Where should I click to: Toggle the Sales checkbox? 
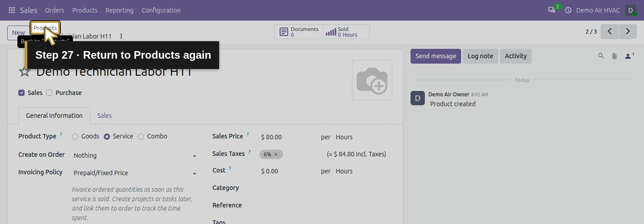tap(21, 93)
